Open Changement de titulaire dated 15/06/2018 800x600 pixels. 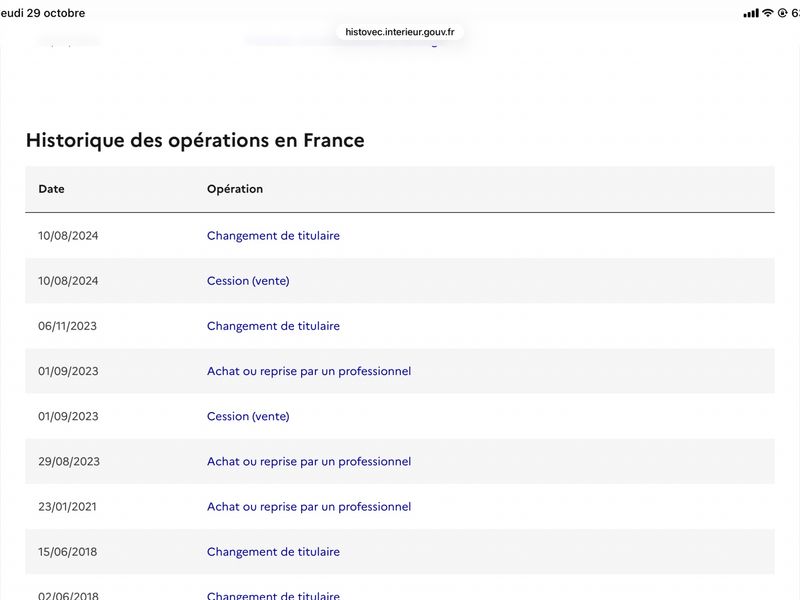pos(273,552)
